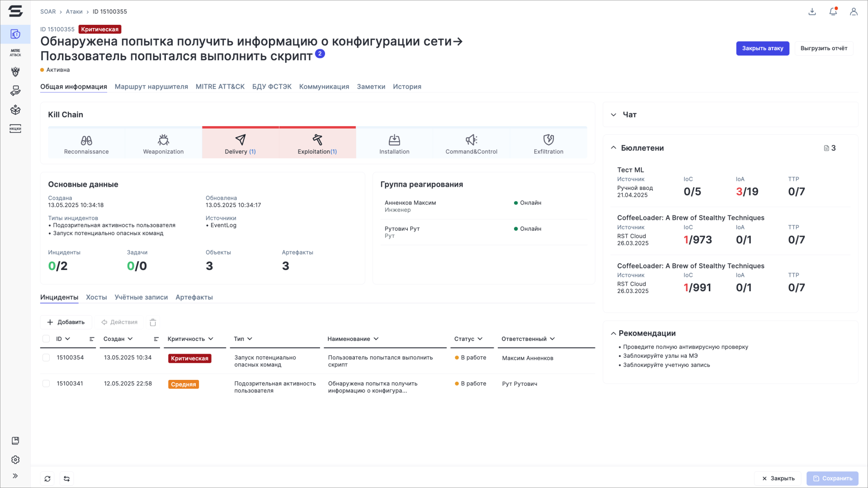Open the user profile icon
The height and width of the screenshot is (488, 868).
coord(853,12)
